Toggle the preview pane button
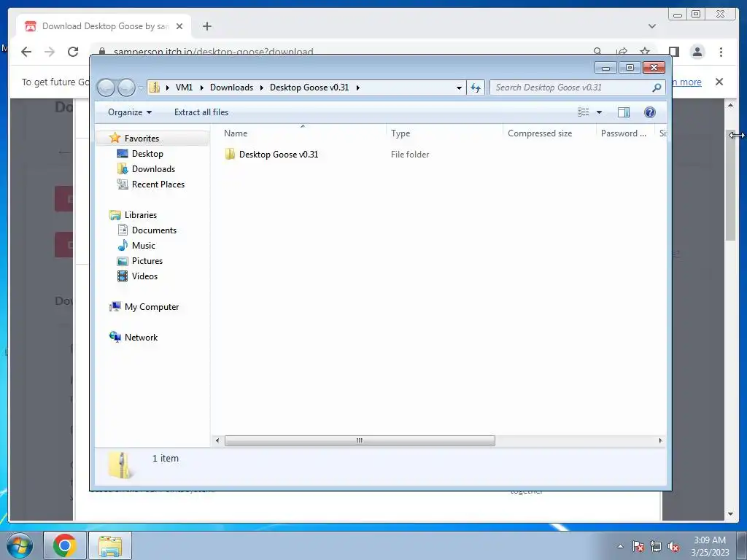This screenshot has width=747, height=560. click(623, 112)
